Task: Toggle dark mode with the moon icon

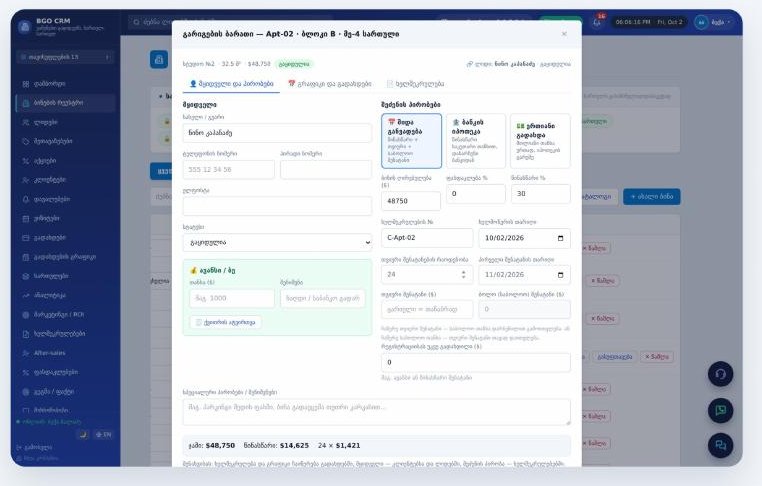Action: tap(83, 434)
